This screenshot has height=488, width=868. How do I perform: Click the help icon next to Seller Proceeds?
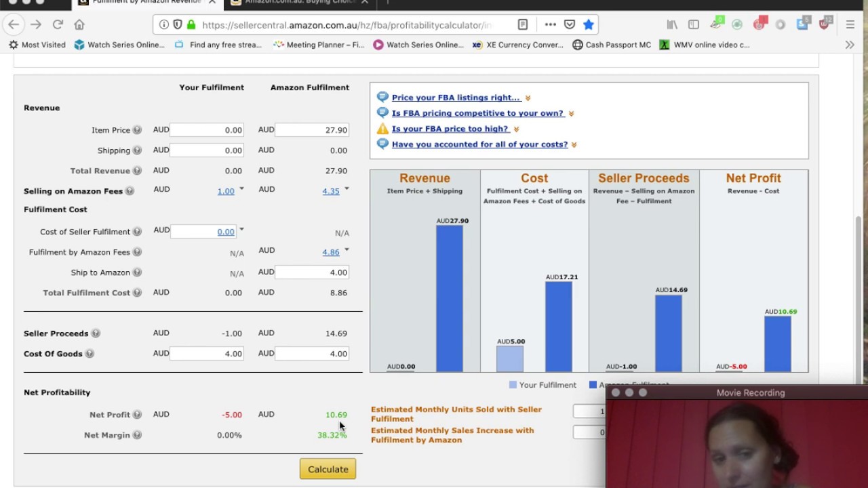coord(96,333)
